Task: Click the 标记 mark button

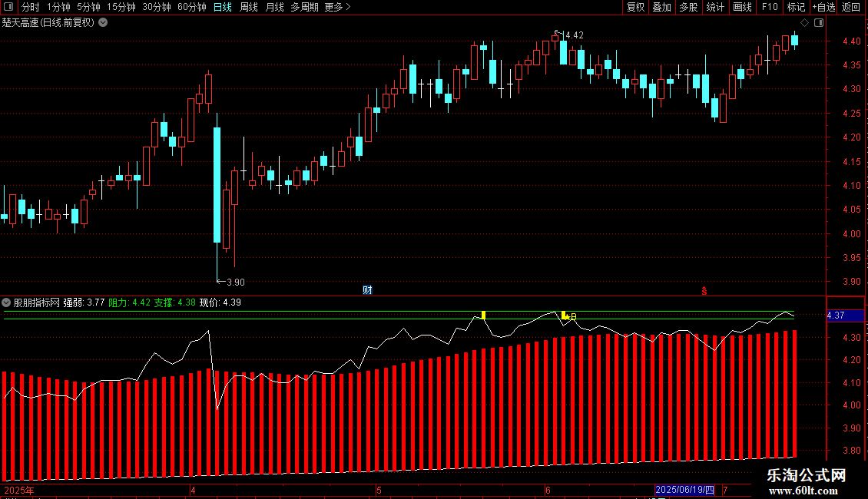Action: tap(796, 7)
